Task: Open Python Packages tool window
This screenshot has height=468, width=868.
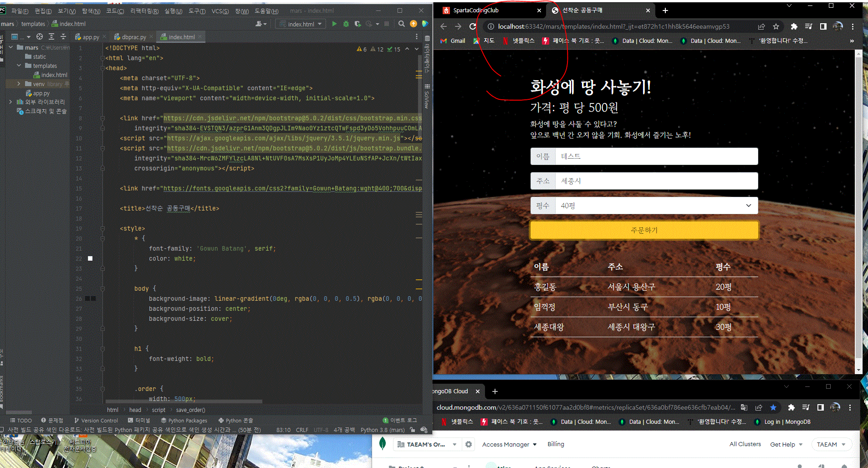Action: pos(184,420)
